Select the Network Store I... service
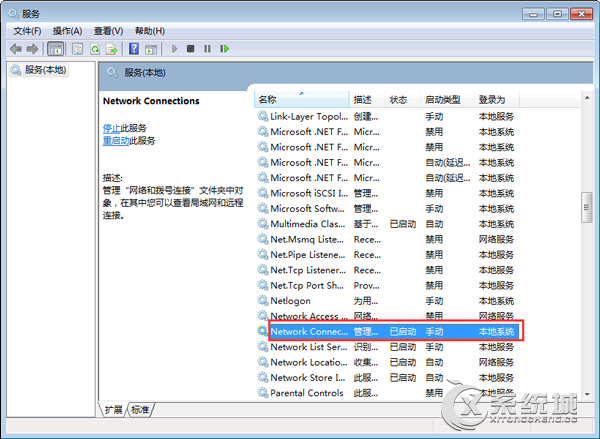 point(388,377)
